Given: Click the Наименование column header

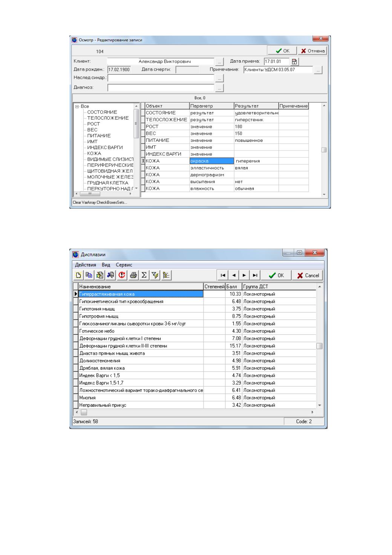Looking at the screenshot, I should click(141, 287).
